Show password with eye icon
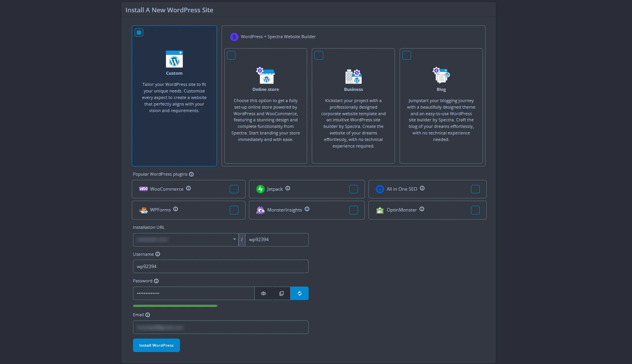Image resolution: width=632 pixels, height=364 pixels. point(264,294)
